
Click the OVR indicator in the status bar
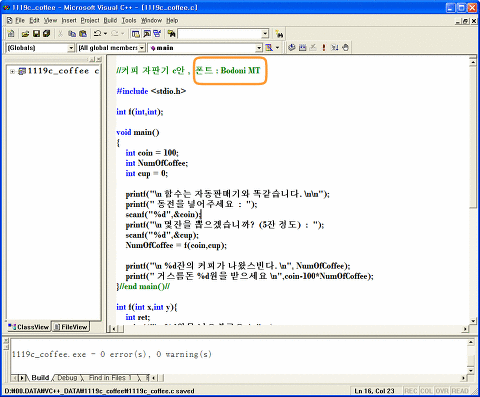(442, 391)
